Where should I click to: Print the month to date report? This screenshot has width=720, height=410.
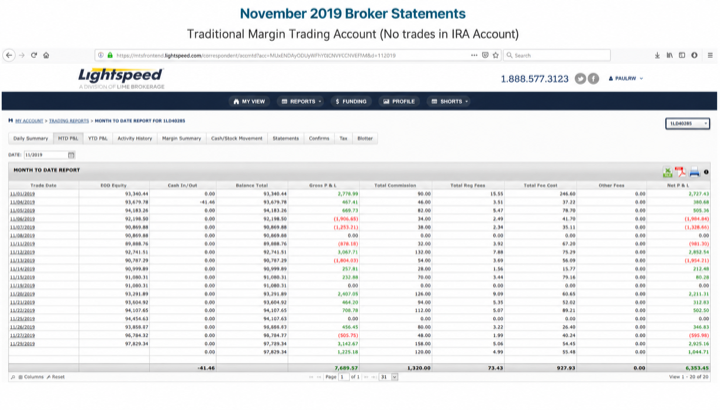[x=694, y=172]
